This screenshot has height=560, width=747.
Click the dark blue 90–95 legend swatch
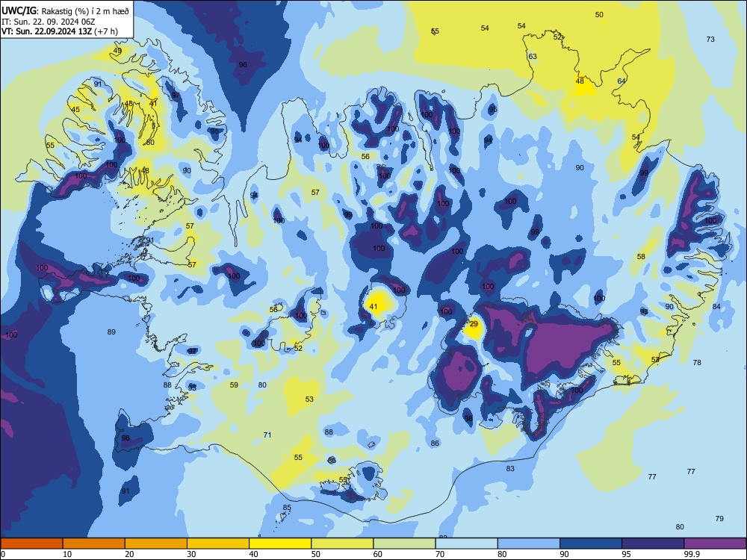[591, 544]
